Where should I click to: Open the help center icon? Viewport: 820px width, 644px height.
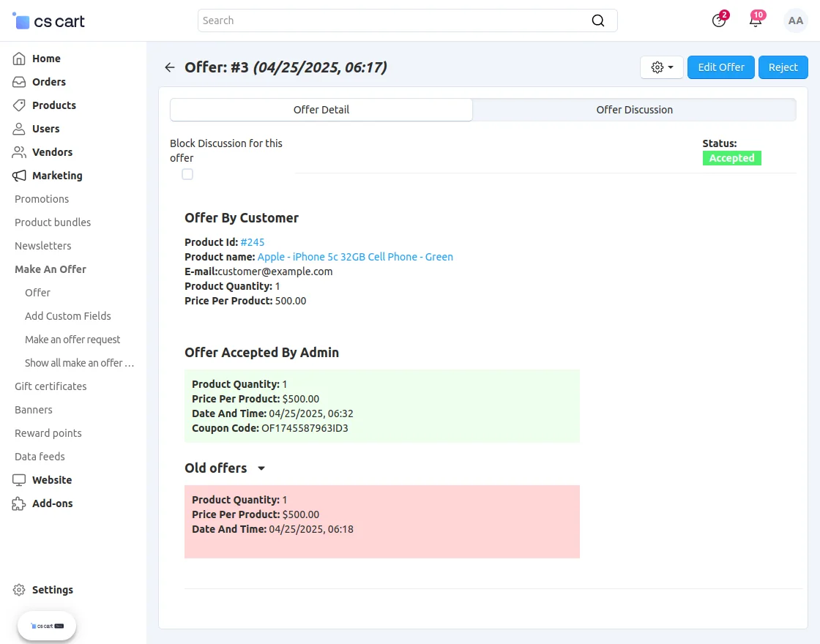pyautogui.click(x=719, y=20)
